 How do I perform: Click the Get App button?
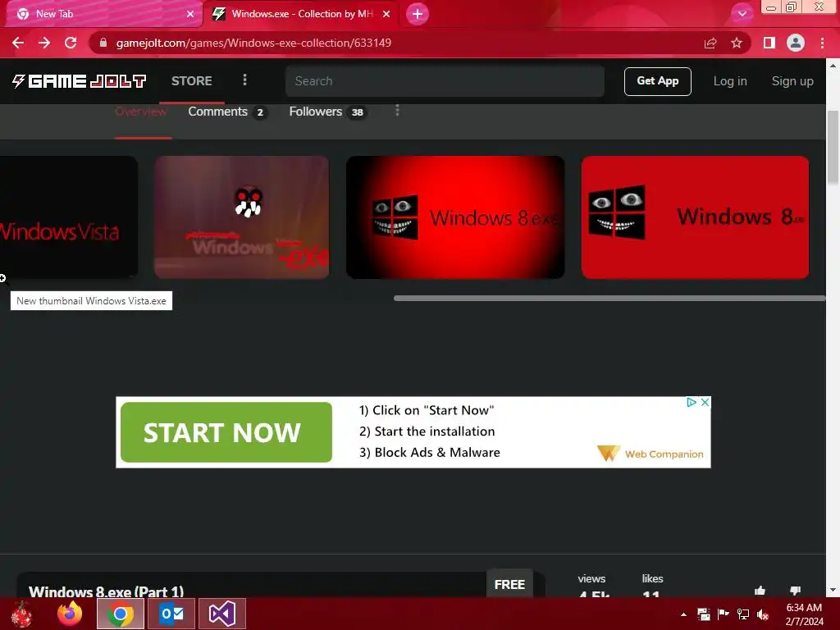pyautogui.click(x=657, y=81)
